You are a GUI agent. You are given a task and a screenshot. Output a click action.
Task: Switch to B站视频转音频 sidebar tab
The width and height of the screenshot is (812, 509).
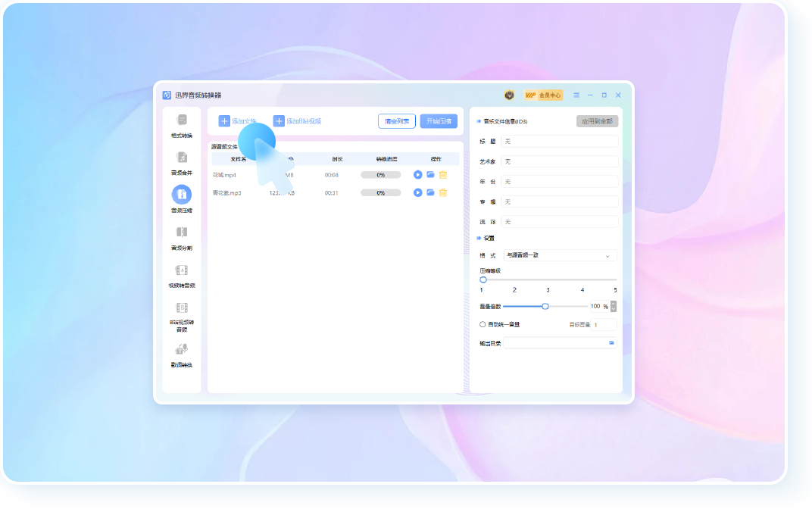click(182, 317)
